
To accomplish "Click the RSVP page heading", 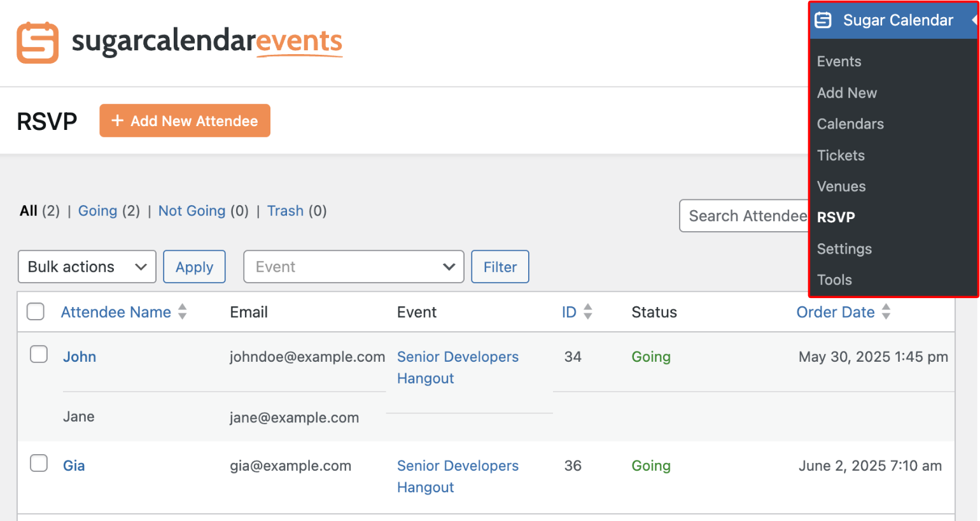I will (x=47, y=121).
